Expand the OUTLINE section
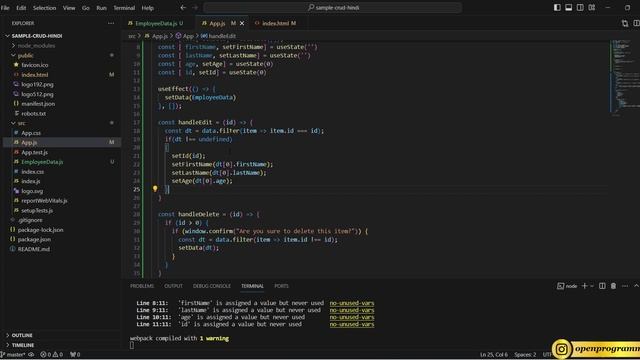This screenshot has height=360, width=640. coord(22,335)
